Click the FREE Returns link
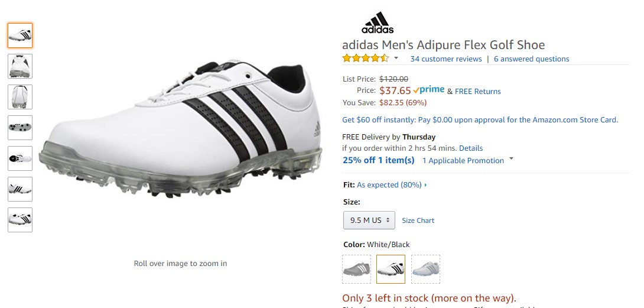Viewport: 644px width, 308px height. tap(477, 92)
